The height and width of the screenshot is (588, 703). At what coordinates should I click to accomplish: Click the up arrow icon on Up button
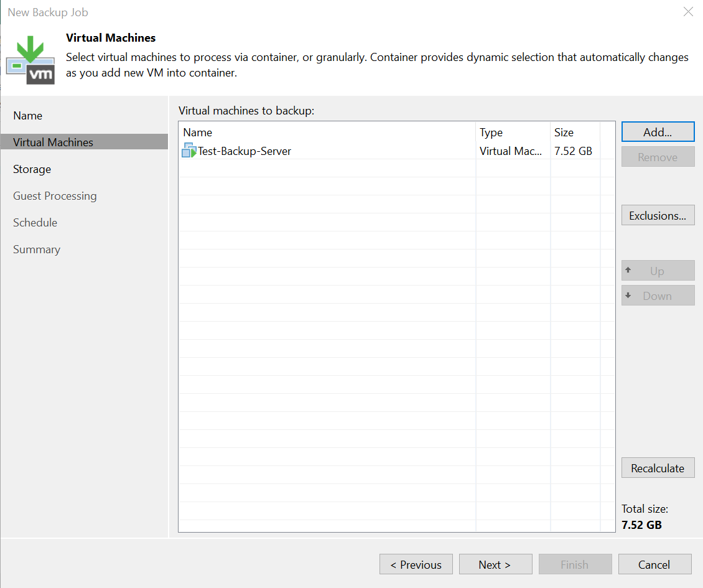click(x=628, y=270)
